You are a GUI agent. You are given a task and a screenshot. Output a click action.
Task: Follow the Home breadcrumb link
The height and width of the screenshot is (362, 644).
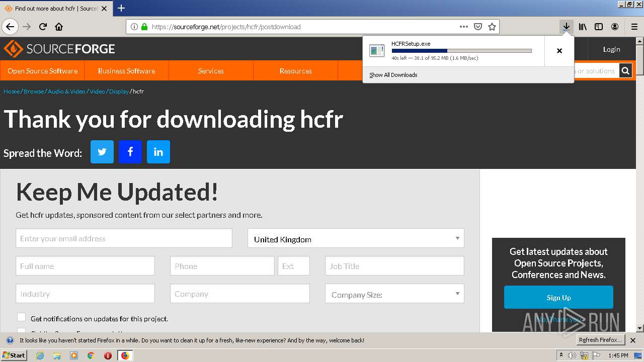(x=12, y=92)
